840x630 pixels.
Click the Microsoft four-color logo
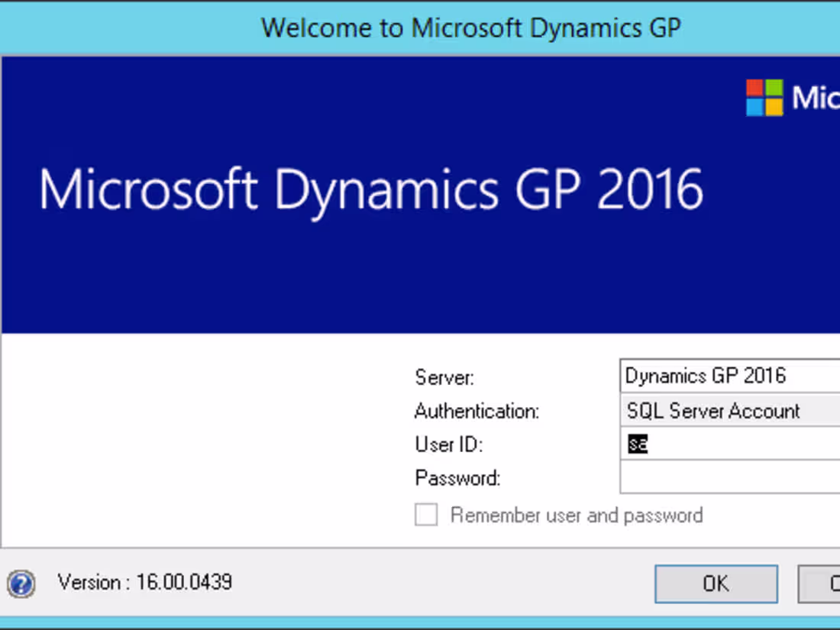(x=764, y=98)
